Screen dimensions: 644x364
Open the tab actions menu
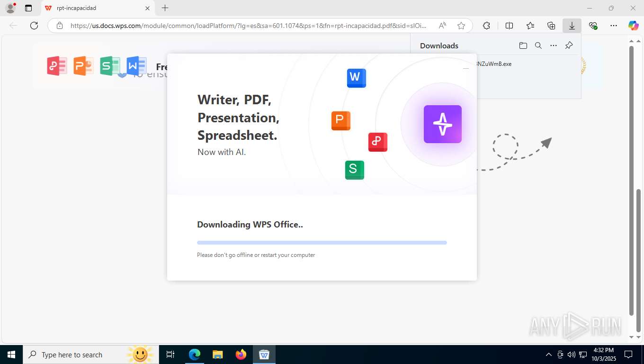click(x=28, y=8)
